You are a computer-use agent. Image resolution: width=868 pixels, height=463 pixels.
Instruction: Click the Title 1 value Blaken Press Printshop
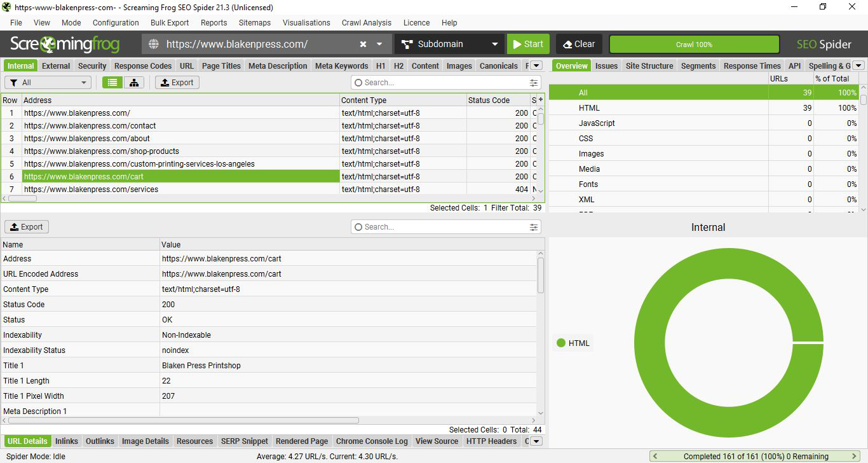[201, 366]
